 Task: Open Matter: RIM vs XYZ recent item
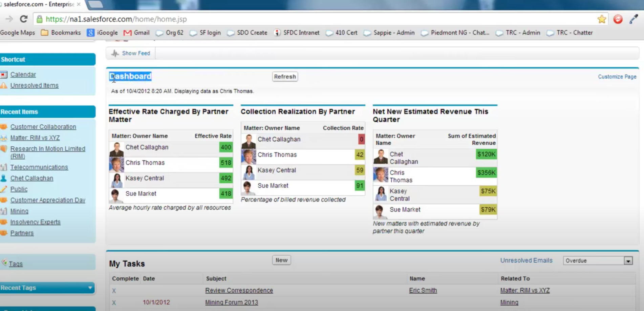[x=35, y=138]
